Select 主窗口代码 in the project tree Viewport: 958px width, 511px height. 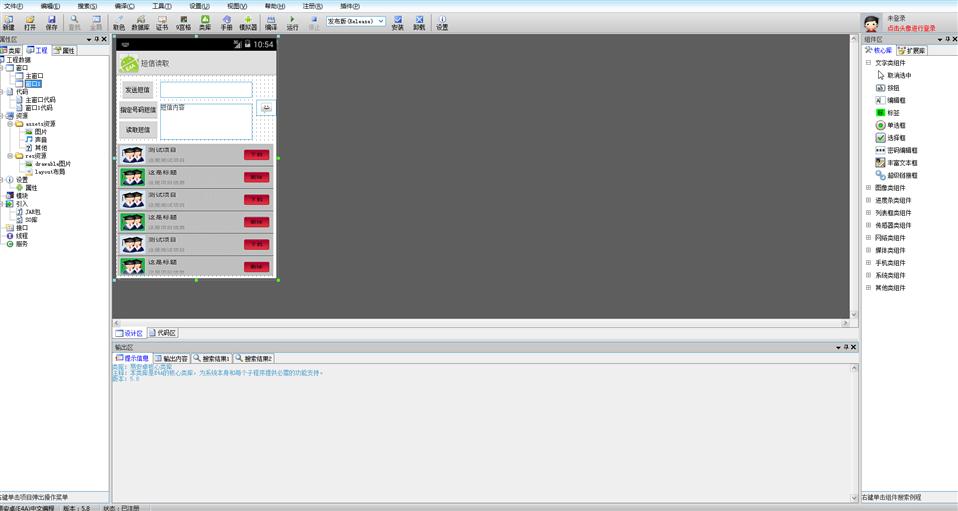click(40, 100)
